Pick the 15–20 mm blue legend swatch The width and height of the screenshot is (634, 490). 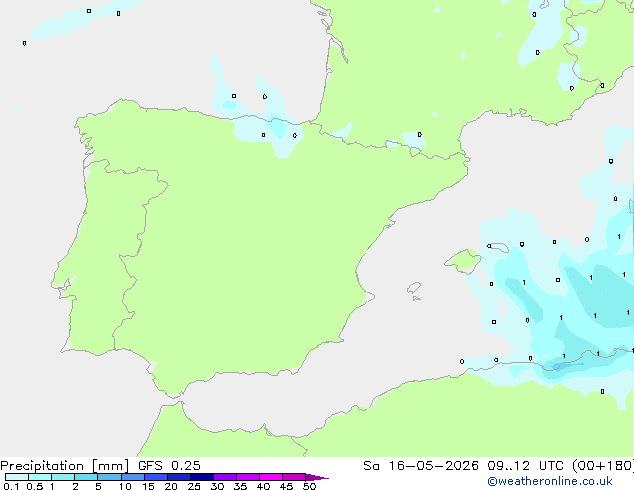pos(156,477)
